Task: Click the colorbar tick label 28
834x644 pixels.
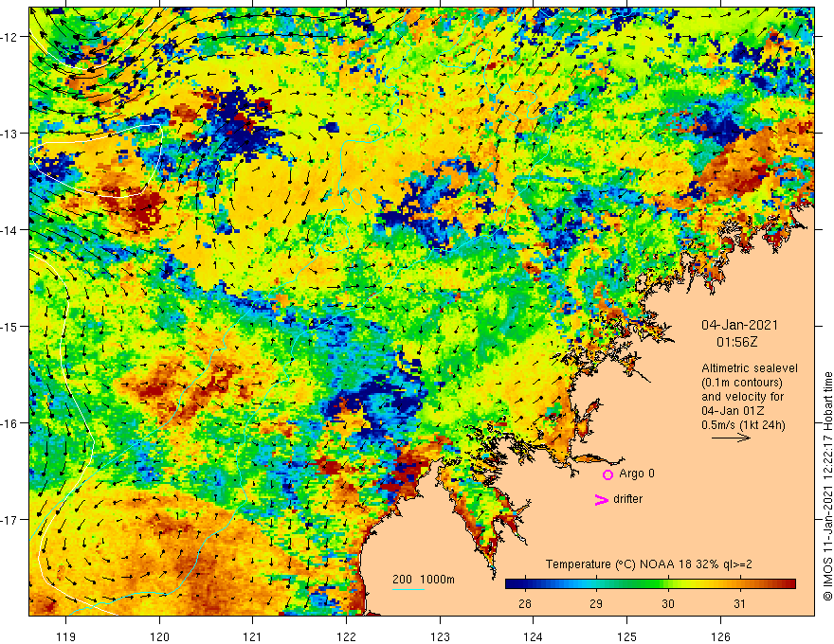Action: [524, 603]
